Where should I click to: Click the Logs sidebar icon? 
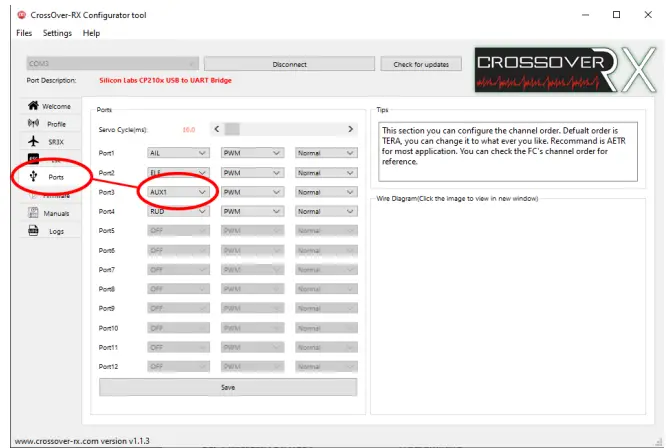33,231
